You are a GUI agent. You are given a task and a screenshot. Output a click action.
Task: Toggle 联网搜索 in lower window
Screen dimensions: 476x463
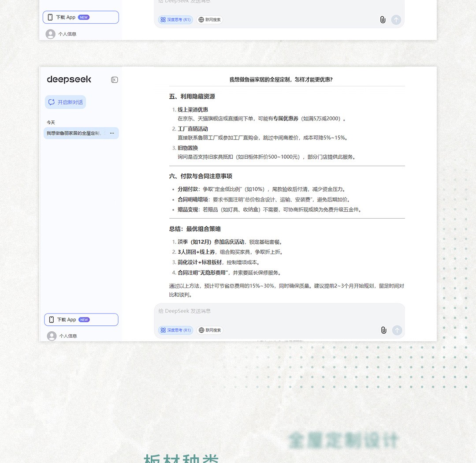point(210,330)
